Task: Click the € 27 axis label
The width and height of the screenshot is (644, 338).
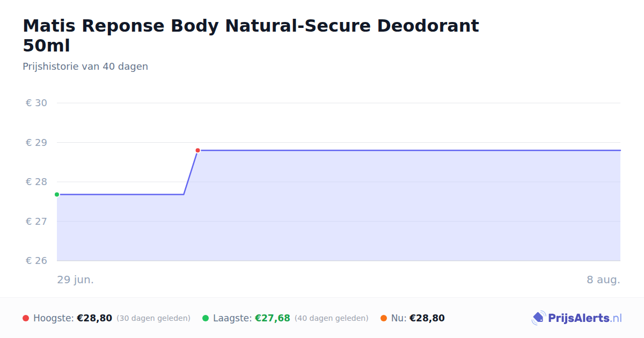Action: [36, 221]
